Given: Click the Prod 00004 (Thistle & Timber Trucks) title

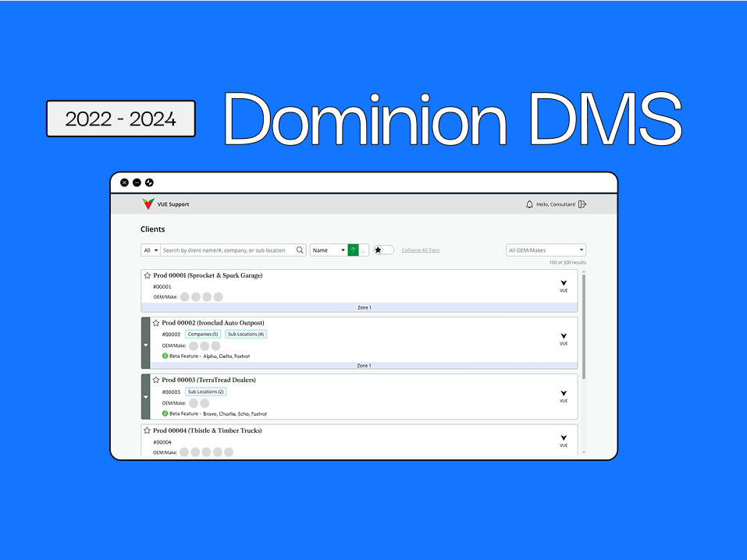Looking at the screenshot, I should (207, 431).
